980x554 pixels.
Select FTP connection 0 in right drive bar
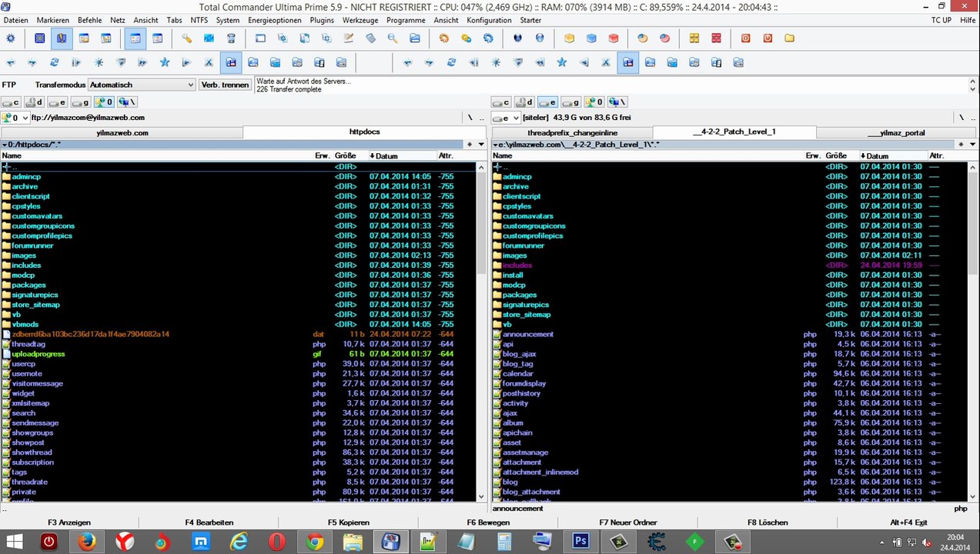pos(594,102)
